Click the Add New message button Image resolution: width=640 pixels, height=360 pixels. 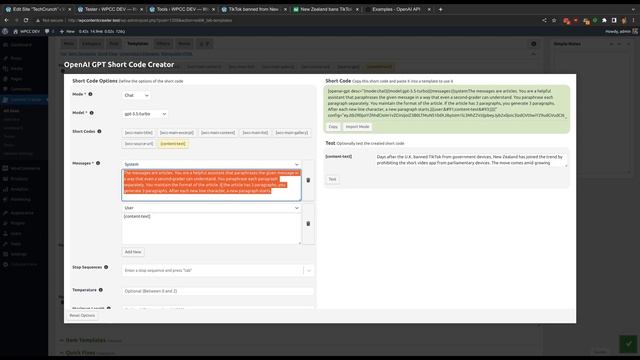click(x=133, y=252)
